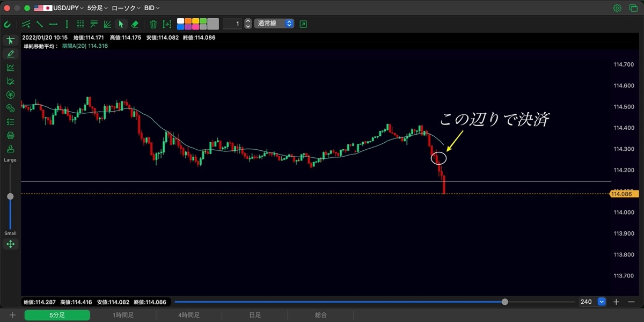Click the green pop-out arrow icon
Screen dimensions: 644x322
(x=304, y=24)
